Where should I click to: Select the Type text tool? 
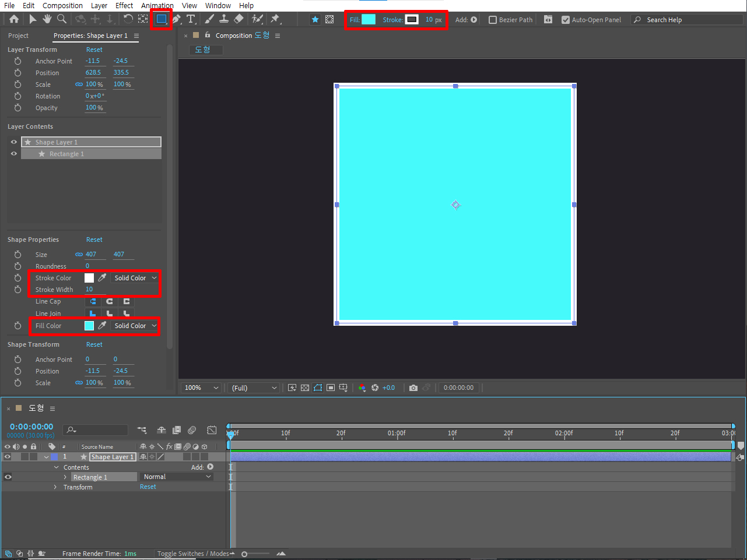click(x=191, y=19)
